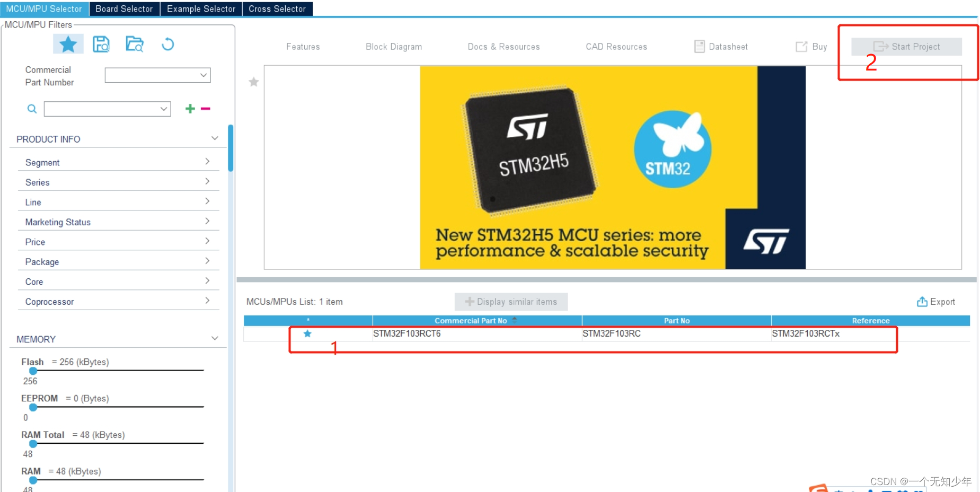Image resolution: width=980 pixels, height=492 pixels.
Task: Expand the Core filter
Action: (x=207, y=280)
